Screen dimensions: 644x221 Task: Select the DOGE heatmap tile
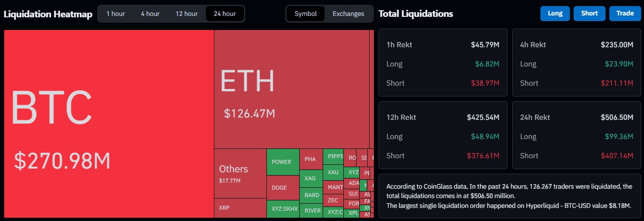(283, 188)
